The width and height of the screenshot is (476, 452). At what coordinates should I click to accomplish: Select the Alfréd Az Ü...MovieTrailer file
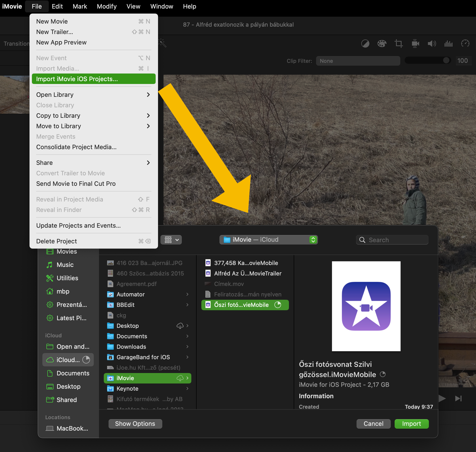[245, 274]
